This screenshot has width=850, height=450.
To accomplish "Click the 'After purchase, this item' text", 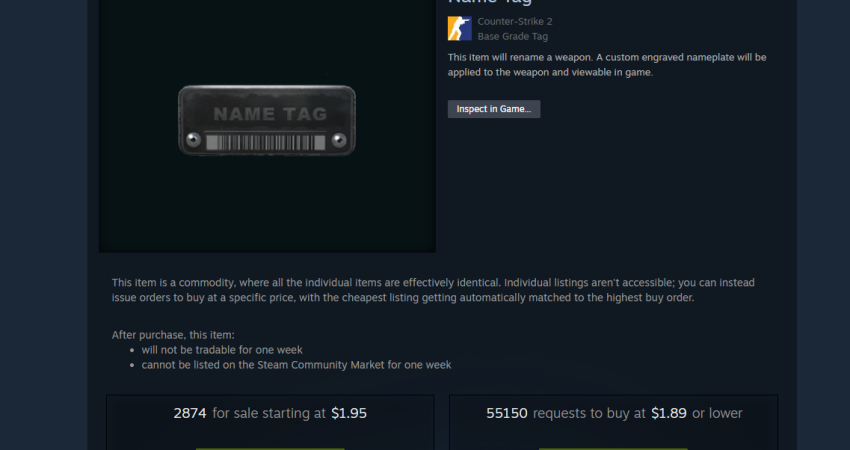I will (x=173, y=334).
